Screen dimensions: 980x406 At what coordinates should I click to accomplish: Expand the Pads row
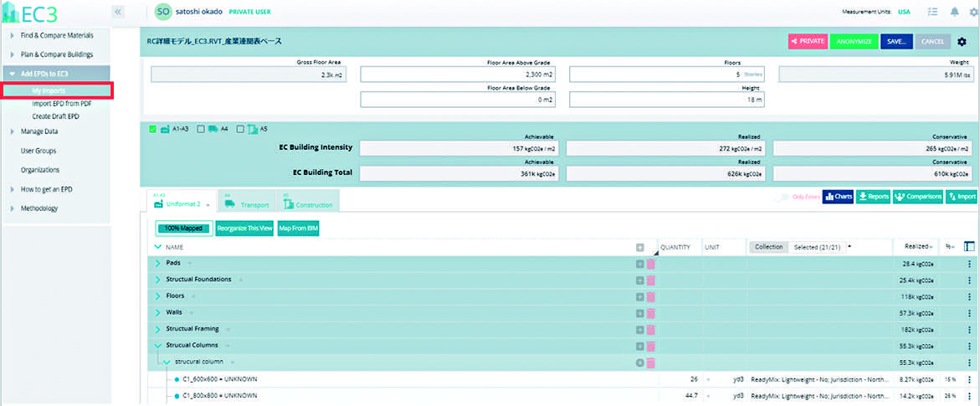(157, 264)
